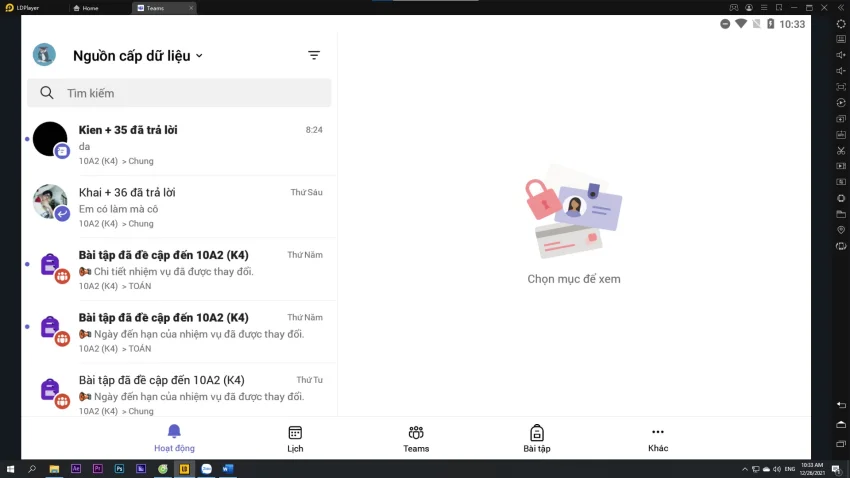This screenshot has height=478, width=850.
Task: Open LDPlayer virtual location pin icon
Action: click(841, 230)
